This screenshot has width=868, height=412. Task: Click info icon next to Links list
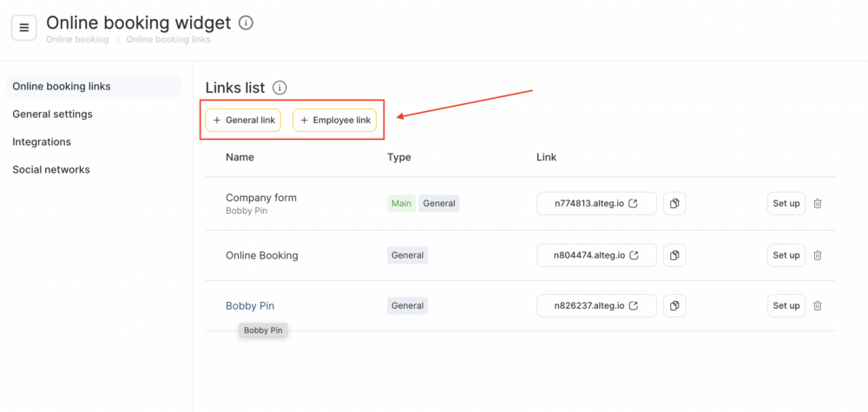pyautogui.click(x=279, y=88)
